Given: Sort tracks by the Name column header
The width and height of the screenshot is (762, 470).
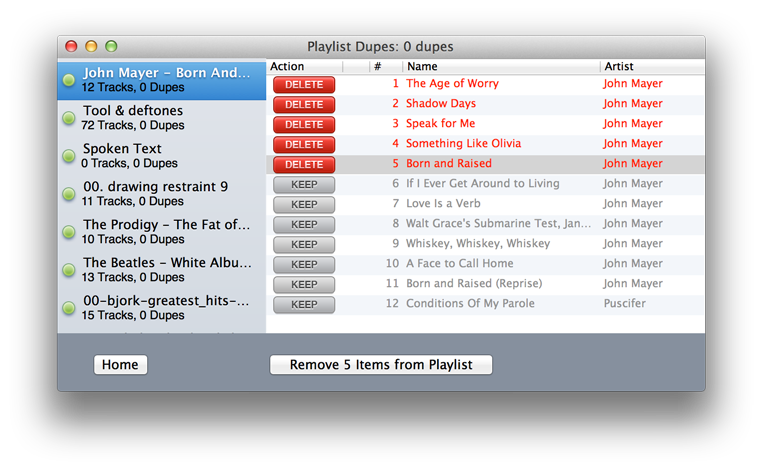Looking at the screenshot, I should coord(500,66).
